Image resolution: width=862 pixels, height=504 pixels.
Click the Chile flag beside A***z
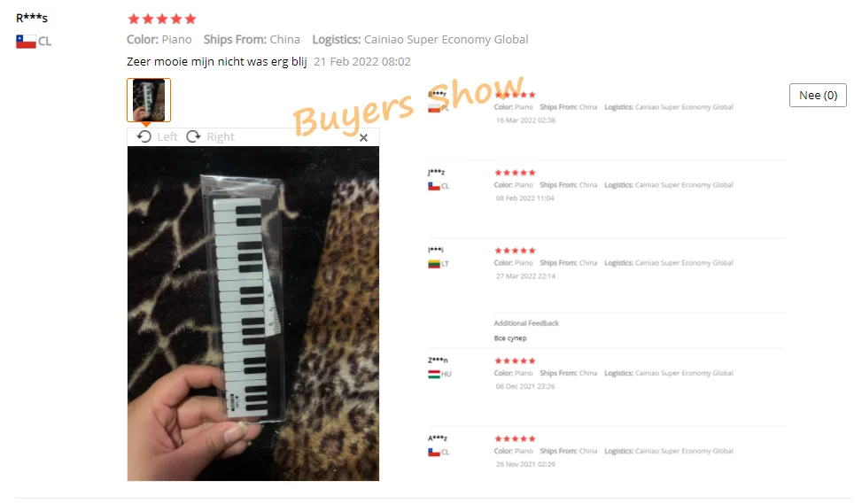pyautogui.click(x=434, y=452)
